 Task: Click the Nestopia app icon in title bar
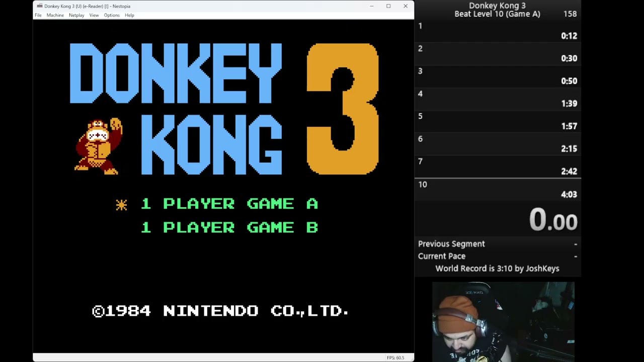[39, 6]
